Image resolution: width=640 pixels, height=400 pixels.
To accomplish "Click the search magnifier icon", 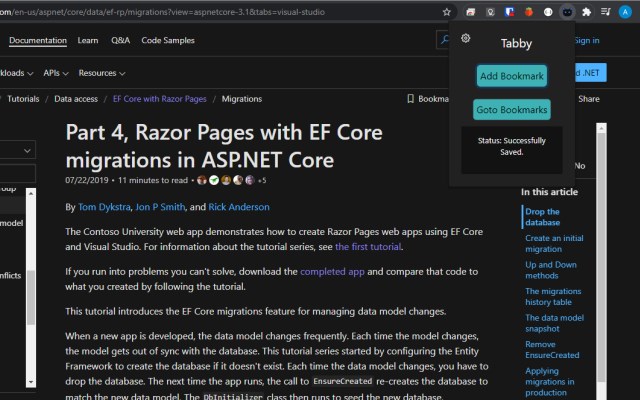I will click(444, 40).
